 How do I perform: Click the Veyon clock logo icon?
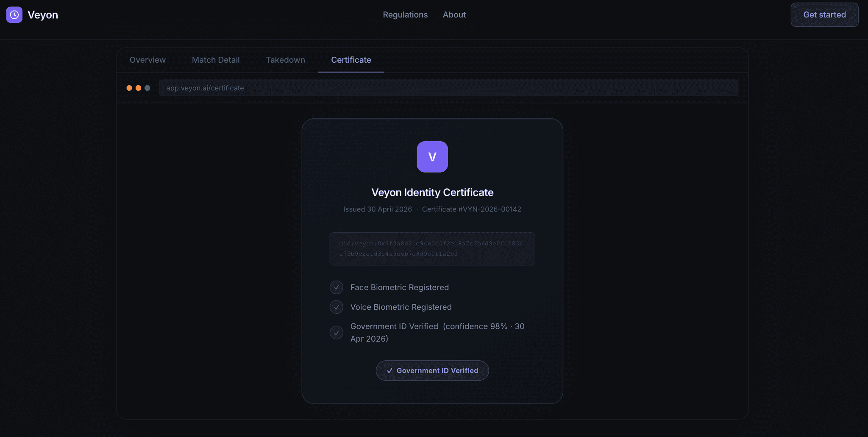(14, 15)
